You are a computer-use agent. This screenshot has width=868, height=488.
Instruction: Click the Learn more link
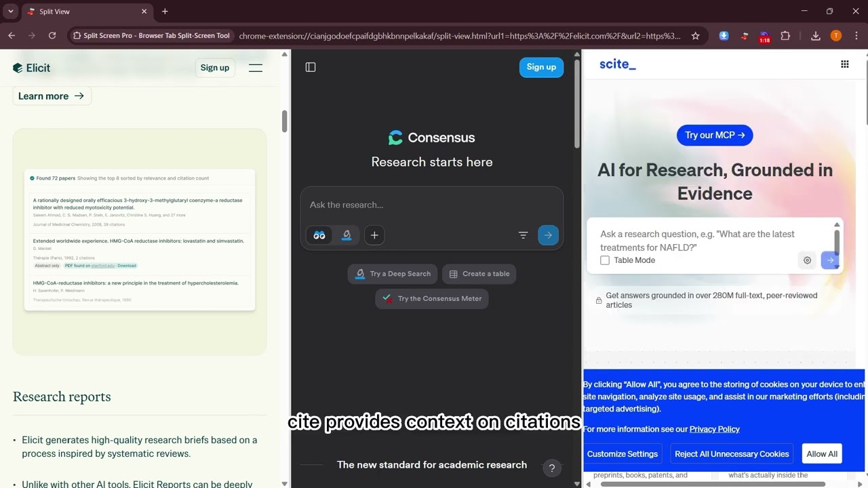52,96
